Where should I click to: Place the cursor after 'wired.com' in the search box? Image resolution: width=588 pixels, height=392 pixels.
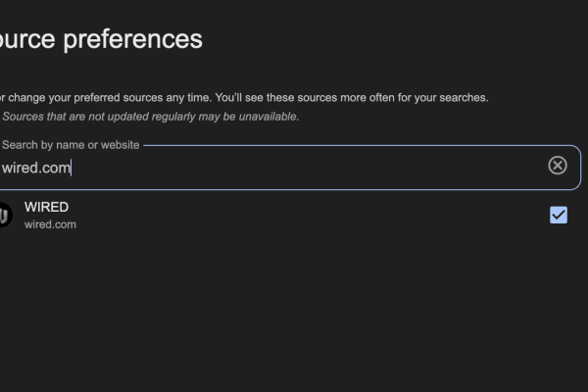pyautogui.click(x=71, y=168)
